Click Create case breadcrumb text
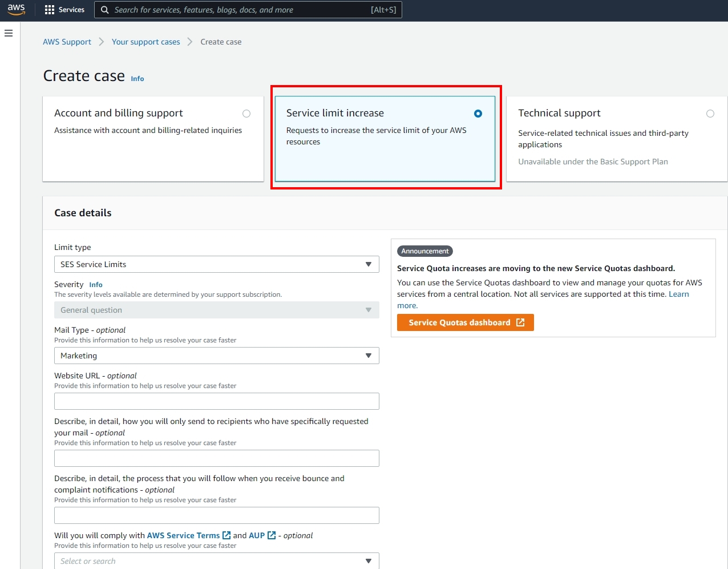Screen dimensions: 728x569 (221, 42)
